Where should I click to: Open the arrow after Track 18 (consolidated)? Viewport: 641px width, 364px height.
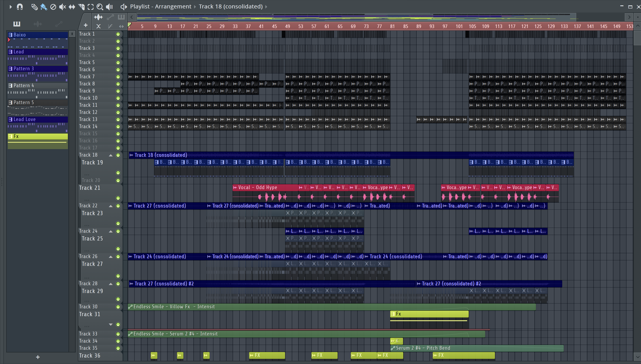coord(266,7)
